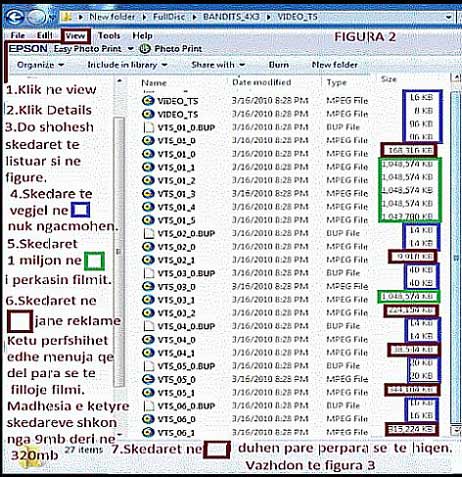The width and height of the screenshot is (462, 477).
Task: Select the VTS_01_0.BUP file icon
Action: pos(148,127)
